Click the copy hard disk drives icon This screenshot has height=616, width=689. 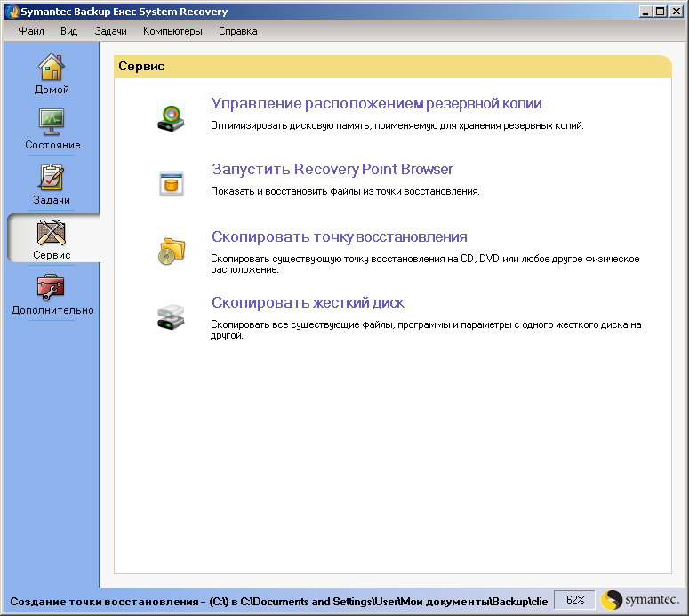171,316
